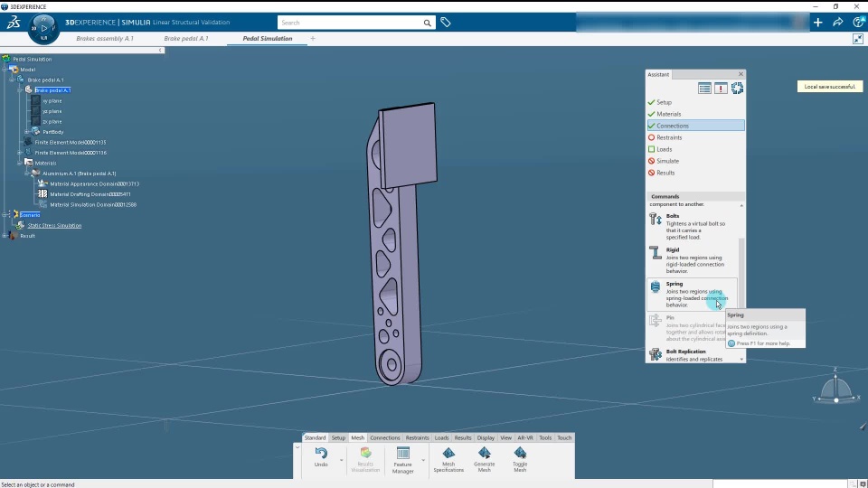The height and width of the screenshot is (488, 868).
Task: Expand the PartBody tree node
Action: click(x=26, y=132)
